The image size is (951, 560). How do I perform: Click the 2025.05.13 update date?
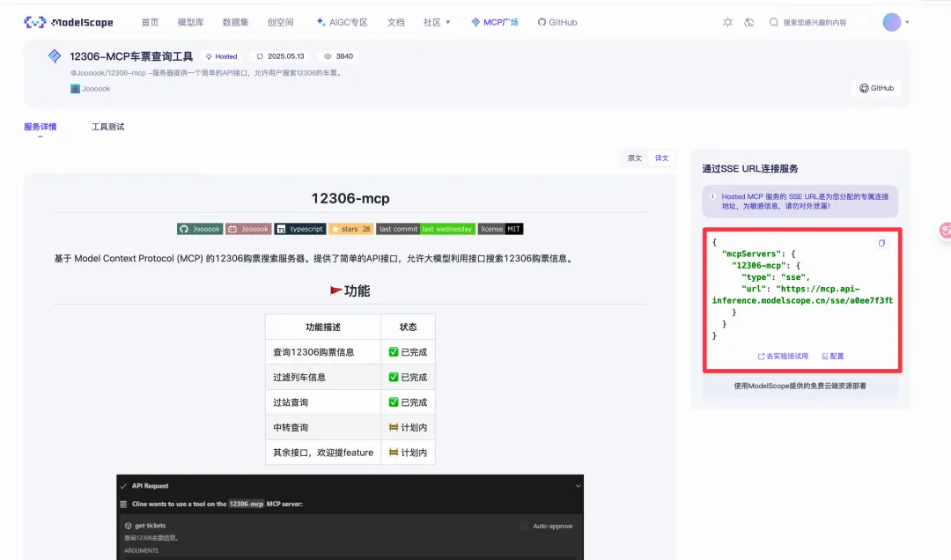(x=285, y=56)
